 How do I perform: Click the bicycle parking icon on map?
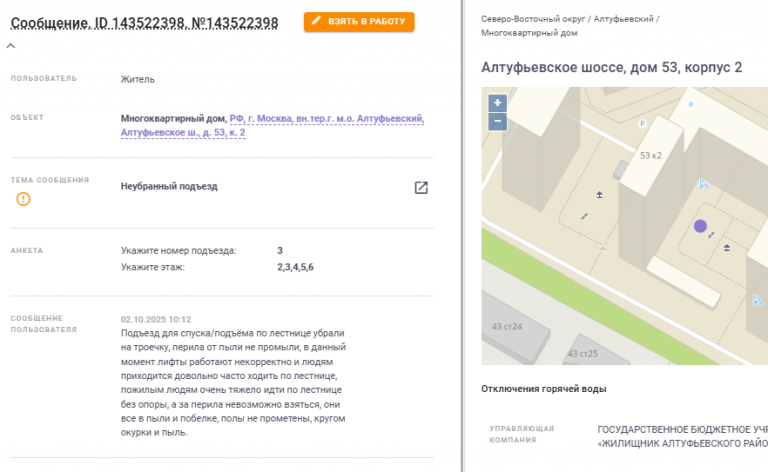pyautogui.click(x=704, y=184)
